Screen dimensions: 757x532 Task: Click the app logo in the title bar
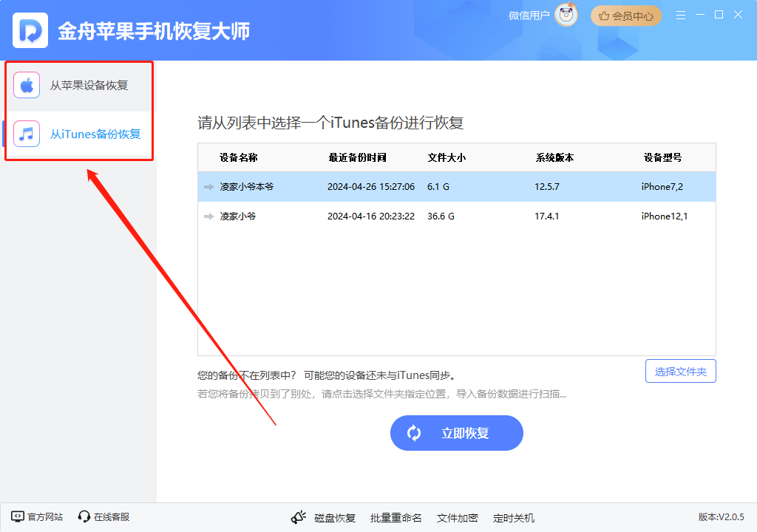point(30,30)
